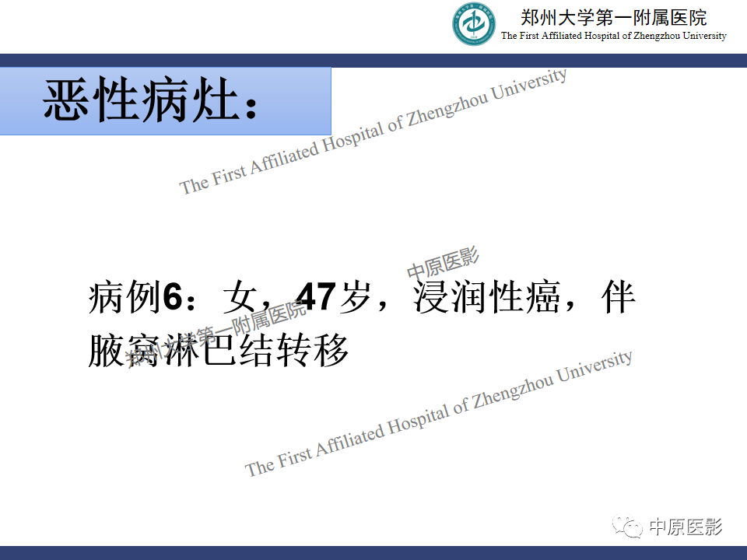
Task: Select the Chinese hospital name 郑州大学第一附属医院
Action: point(614,18)
